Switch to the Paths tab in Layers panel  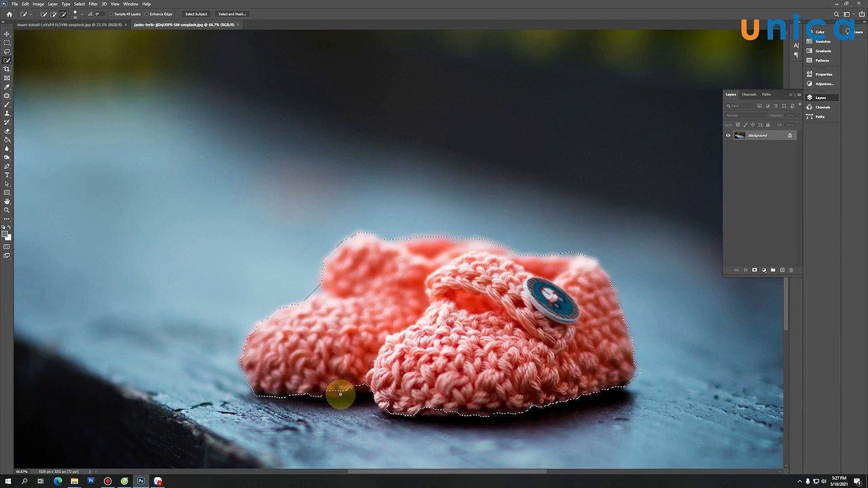point(766,94)
